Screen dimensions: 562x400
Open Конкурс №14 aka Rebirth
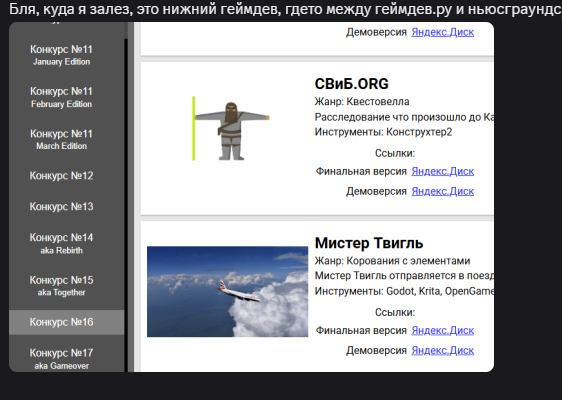[x=61, y=243]
